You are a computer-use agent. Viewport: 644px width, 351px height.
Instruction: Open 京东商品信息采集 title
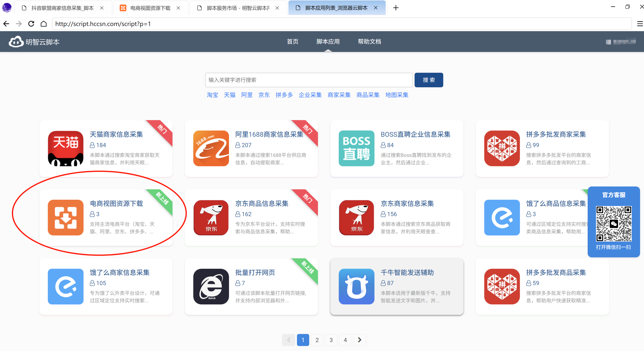tap(262, 203)
